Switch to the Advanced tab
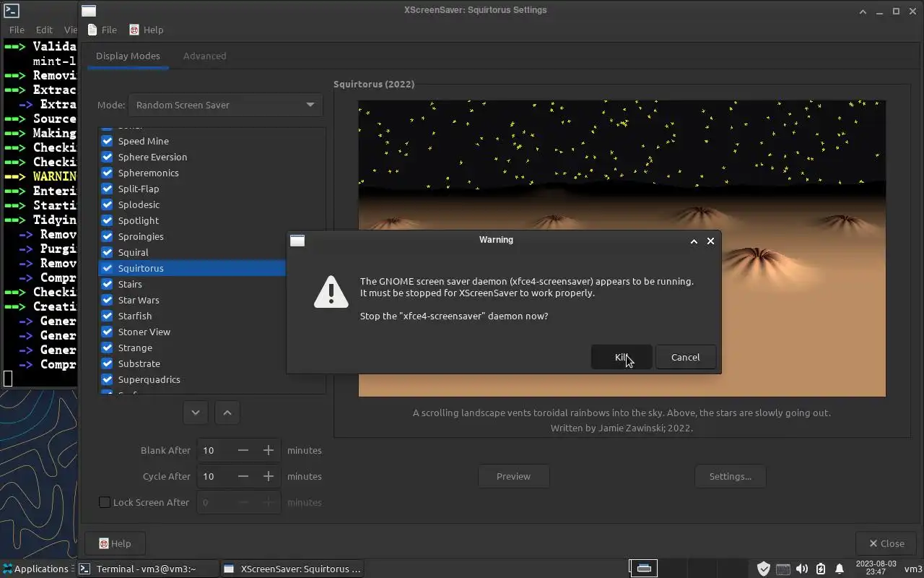This screenshot has height=578, width=924. point(204,56)
